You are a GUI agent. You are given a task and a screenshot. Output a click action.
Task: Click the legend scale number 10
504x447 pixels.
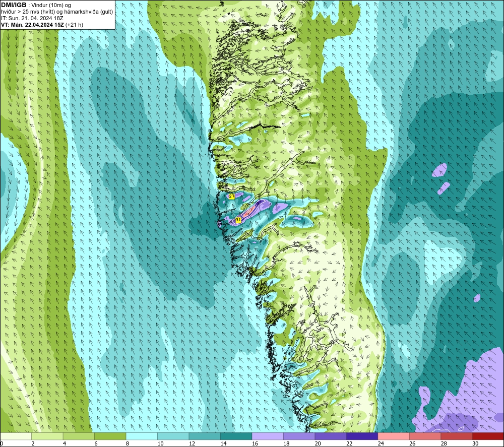[160, 443]
